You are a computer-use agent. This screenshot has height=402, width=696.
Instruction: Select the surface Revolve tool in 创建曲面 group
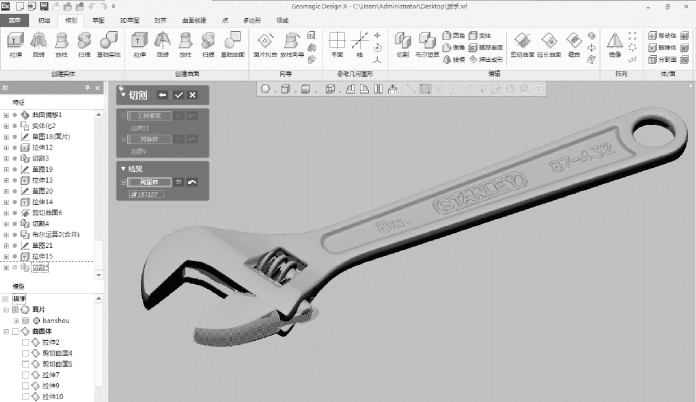162,44
